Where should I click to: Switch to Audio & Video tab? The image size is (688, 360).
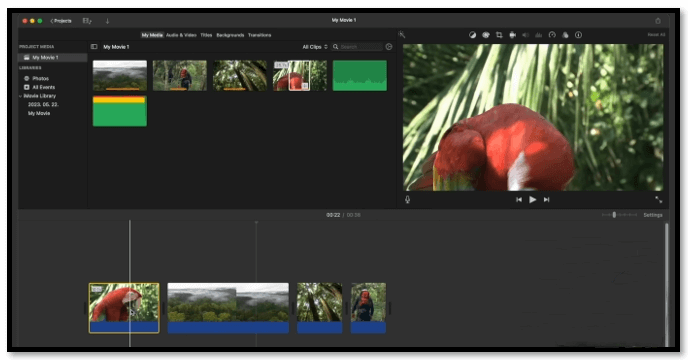[x=181, y=35]
